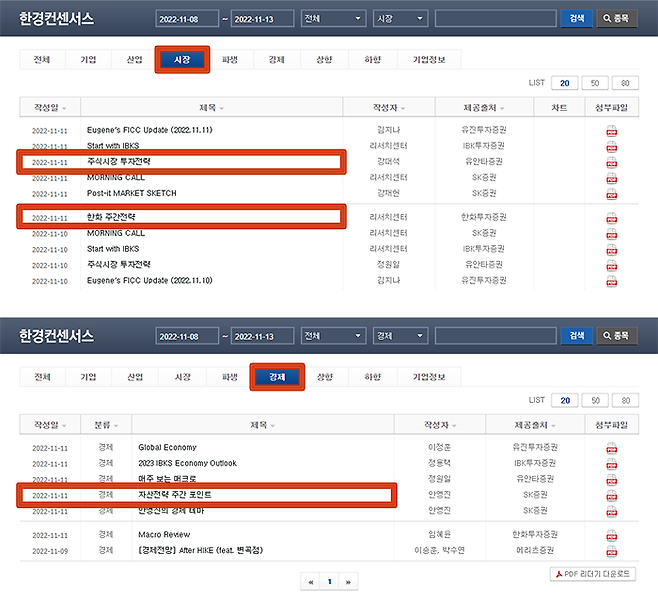Select 파생 tab in upper 시장 panel
Screen dimensions: 658x599
(x=230, y=60)
